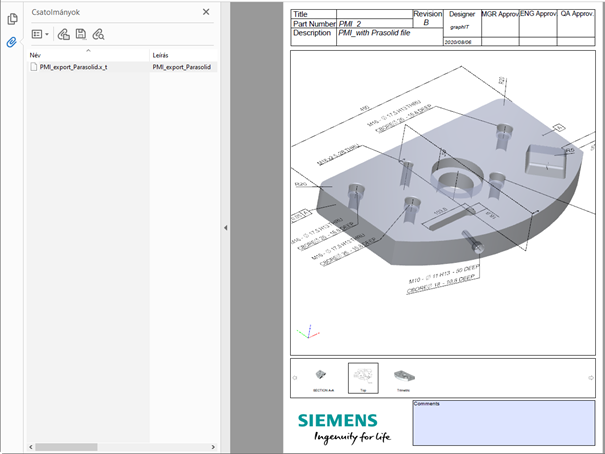This screenshot has width=605, height=454.
Task: Click the Revision value B
Action: point(426,23)
